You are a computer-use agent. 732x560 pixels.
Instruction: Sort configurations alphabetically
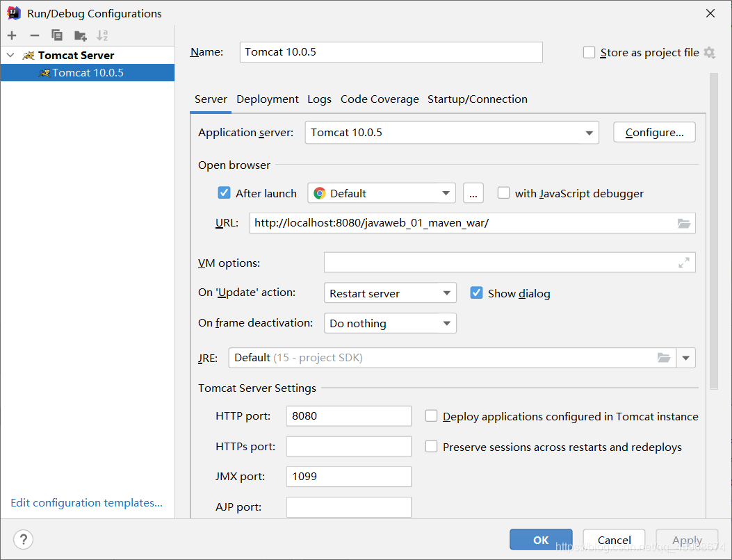pyautogui.click(x=102, y=35)
